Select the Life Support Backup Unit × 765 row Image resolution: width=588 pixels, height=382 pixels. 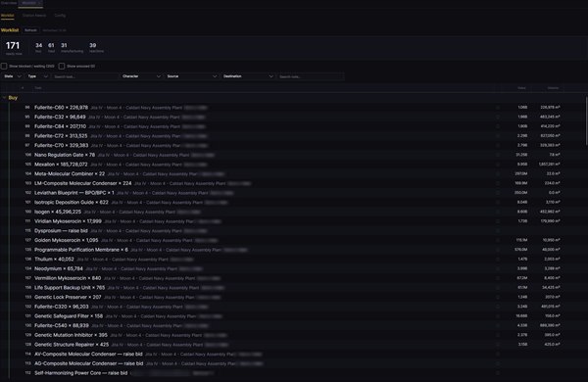(292, 288)
